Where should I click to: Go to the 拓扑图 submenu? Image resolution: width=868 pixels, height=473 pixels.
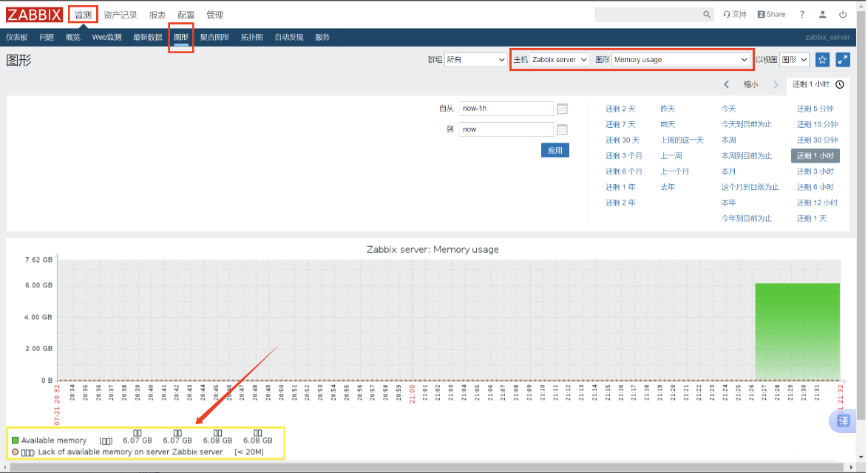pos(252,37)
